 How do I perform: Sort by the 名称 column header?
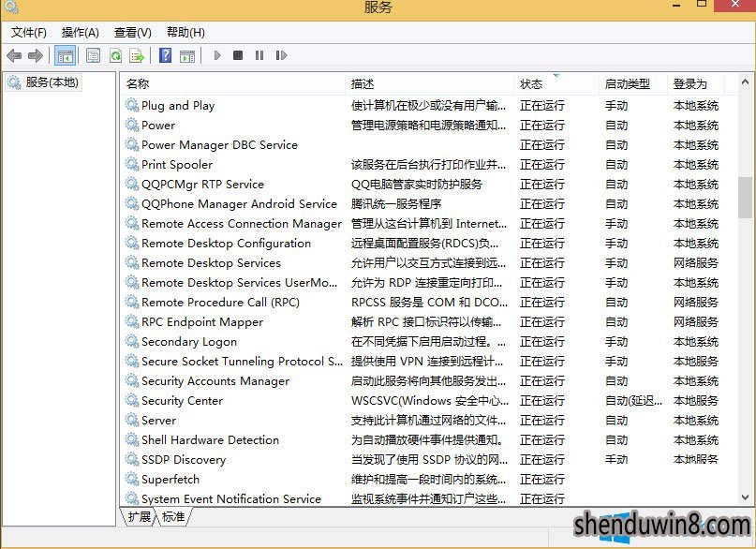click(232, 84)
